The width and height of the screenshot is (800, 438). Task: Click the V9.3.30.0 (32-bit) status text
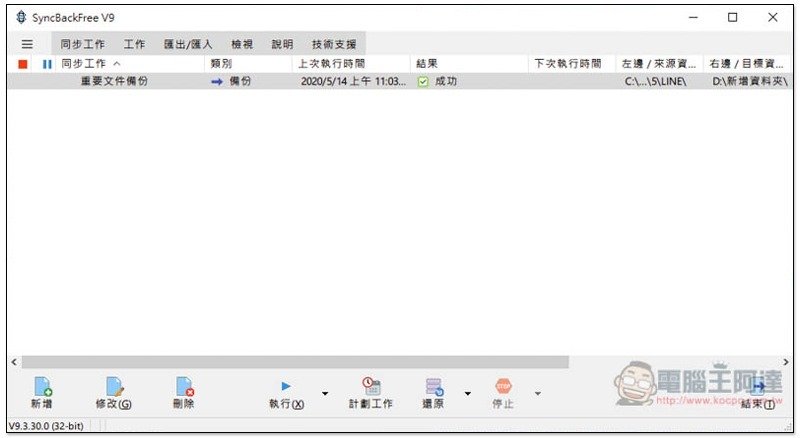[x=46, y=426]
